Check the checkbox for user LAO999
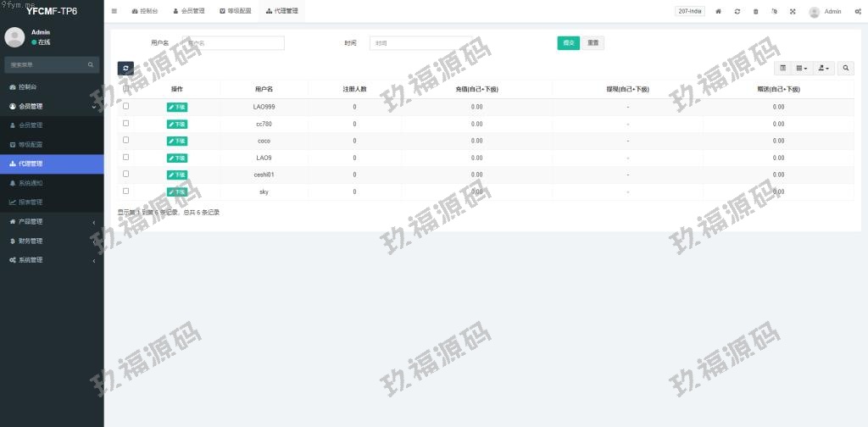 (126, 106)
